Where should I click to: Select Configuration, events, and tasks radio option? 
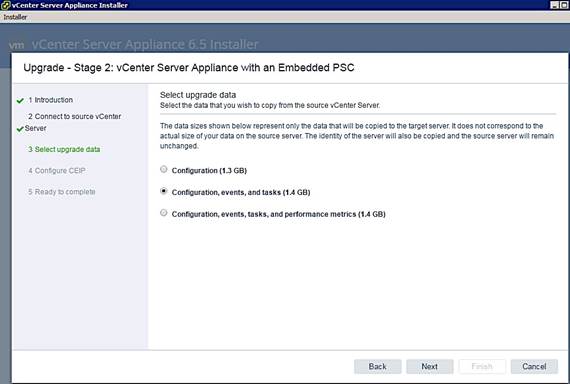click(164, 191)
